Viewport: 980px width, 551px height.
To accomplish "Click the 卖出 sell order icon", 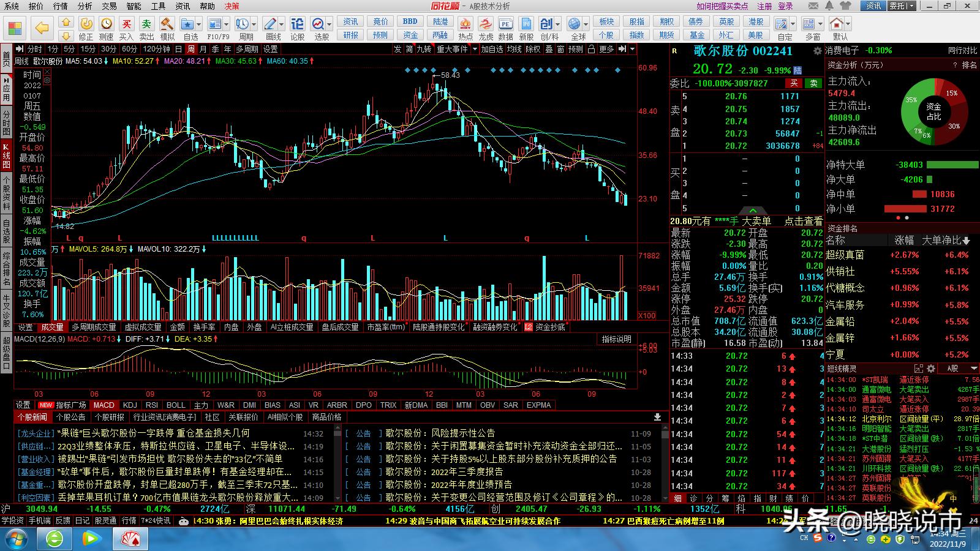I will pos(147,23).
